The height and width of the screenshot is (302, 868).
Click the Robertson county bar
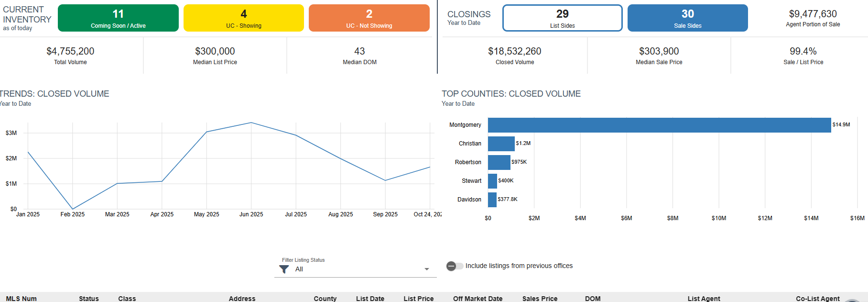499,162
